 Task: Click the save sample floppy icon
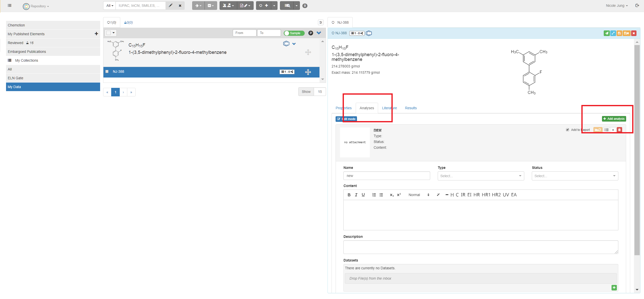click(x=619, y=33)
